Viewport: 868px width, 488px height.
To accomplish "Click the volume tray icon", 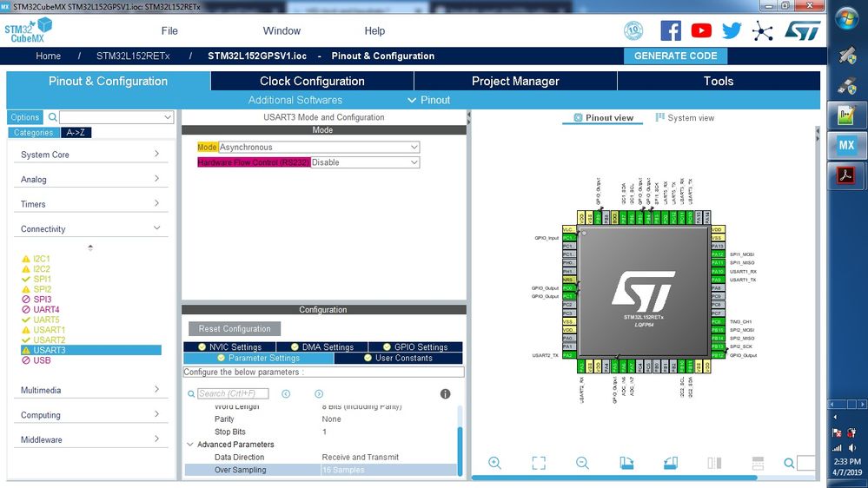I will [852, 448].
